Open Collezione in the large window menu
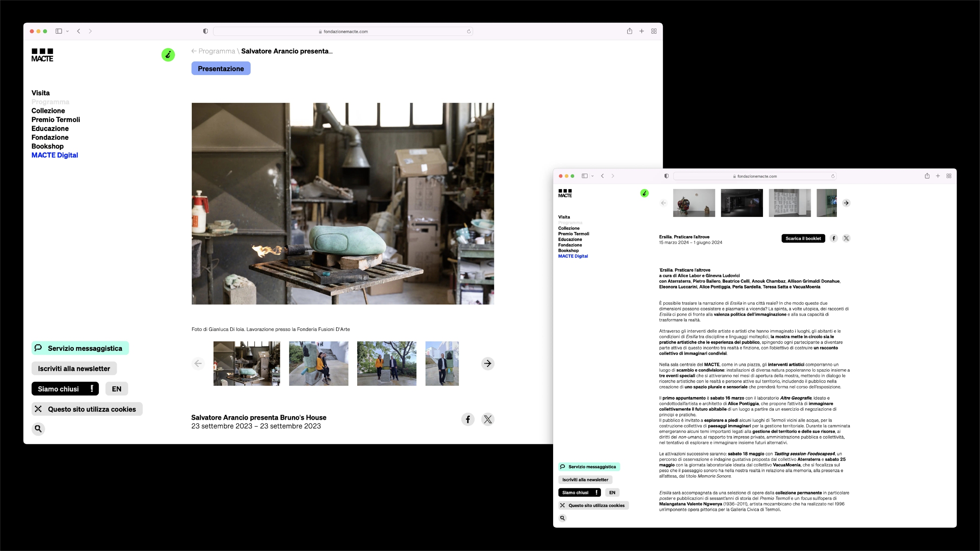980x551 pixels. coord(48,111)
